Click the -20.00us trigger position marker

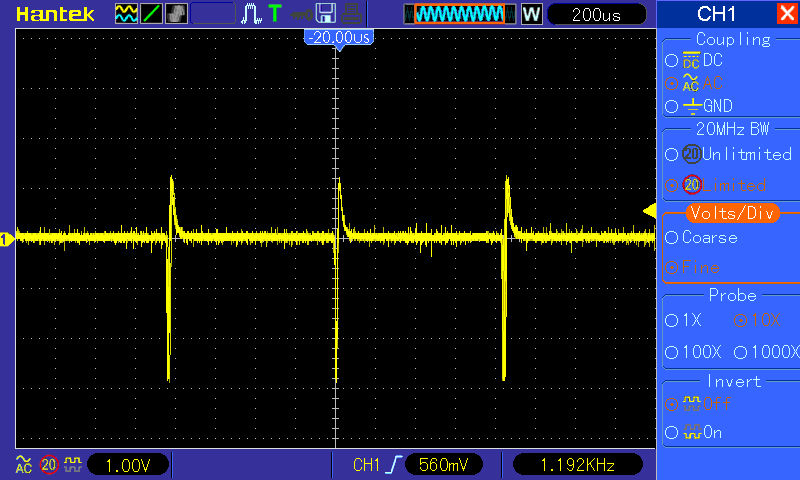(339, 38)
